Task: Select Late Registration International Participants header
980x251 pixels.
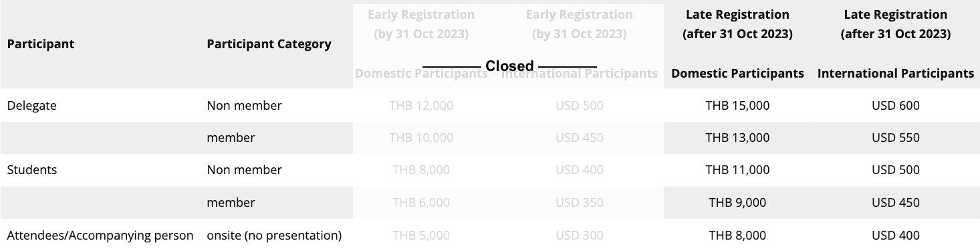Action: pyautogui.click(x=895, y=44)
